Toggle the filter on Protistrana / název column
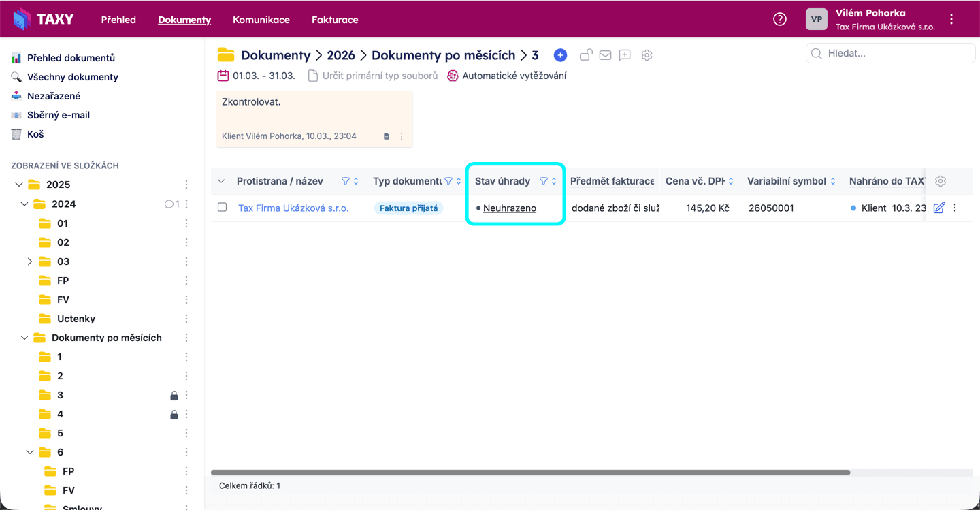The height and width of the screenshot is (510, 980). (x=346, y=180)
